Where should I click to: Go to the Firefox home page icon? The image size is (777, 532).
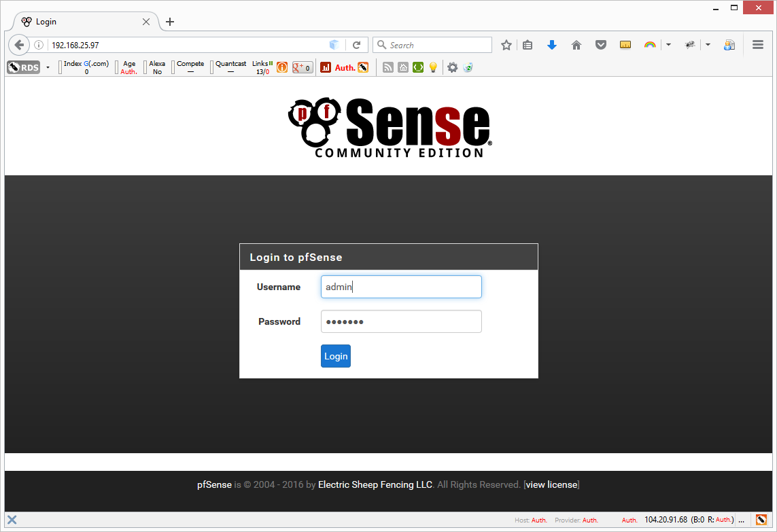tap(576, 45)
